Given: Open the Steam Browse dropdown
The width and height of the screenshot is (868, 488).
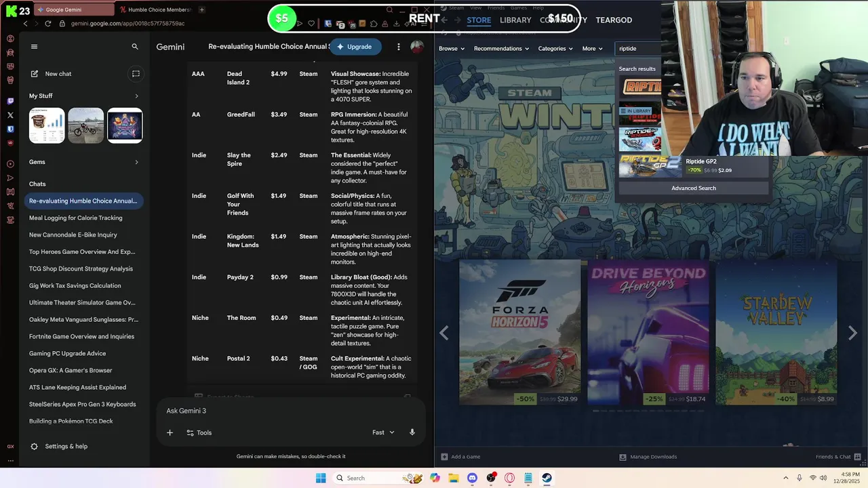Looking at the screenshot, I should pos(452,48).
